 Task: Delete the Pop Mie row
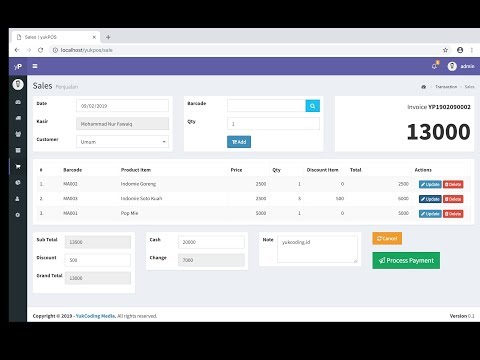[453, 214]
